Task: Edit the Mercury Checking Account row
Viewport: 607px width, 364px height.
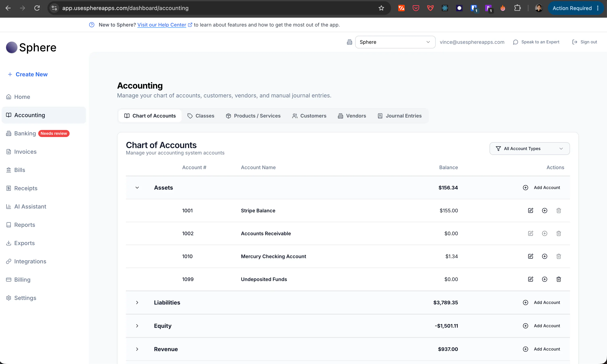Action: (530, 256)
